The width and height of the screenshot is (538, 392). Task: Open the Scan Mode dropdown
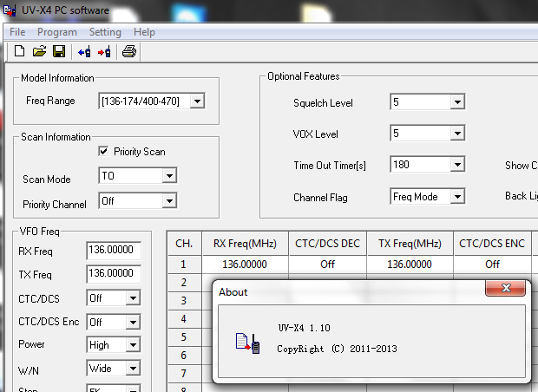pos(169,176)
